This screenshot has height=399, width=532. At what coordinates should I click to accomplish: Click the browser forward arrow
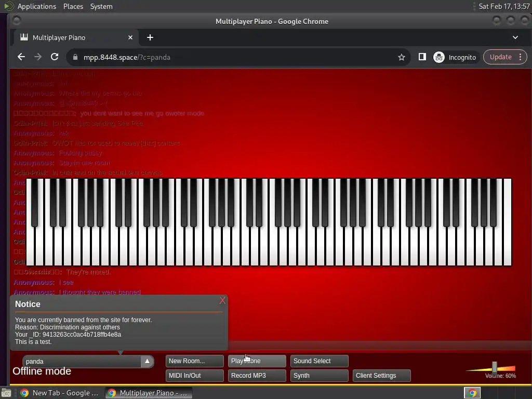click(37, 57)
